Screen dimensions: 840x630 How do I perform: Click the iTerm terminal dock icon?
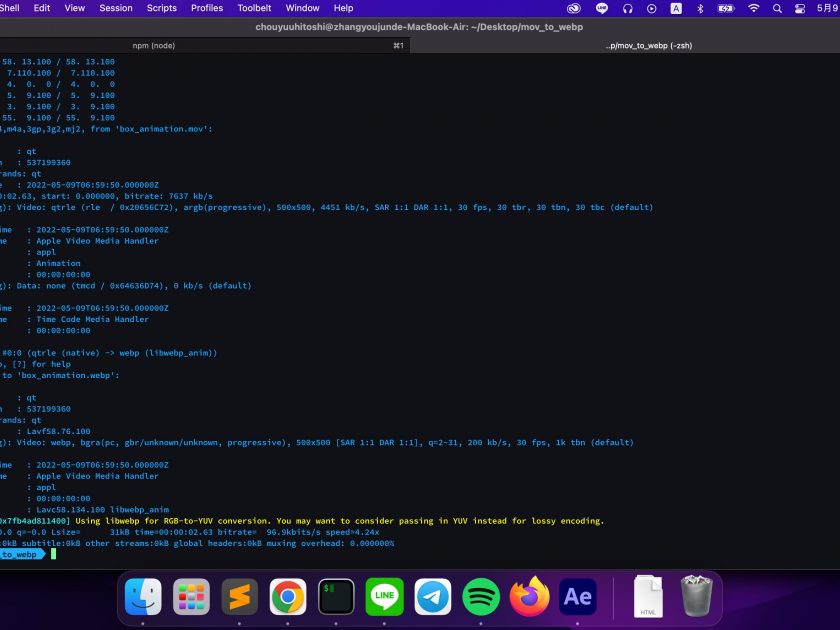(x=336, y=597)
